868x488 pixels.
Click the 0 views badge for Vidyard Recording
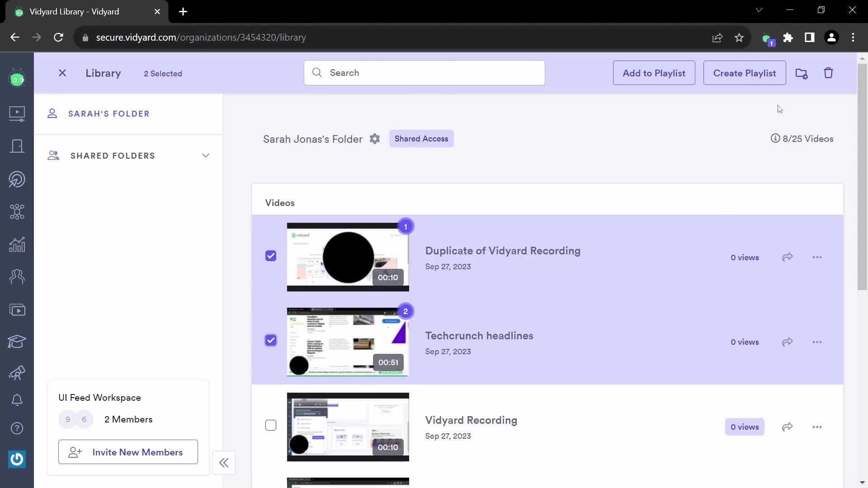pyautogui.click(x=745, y=427)
